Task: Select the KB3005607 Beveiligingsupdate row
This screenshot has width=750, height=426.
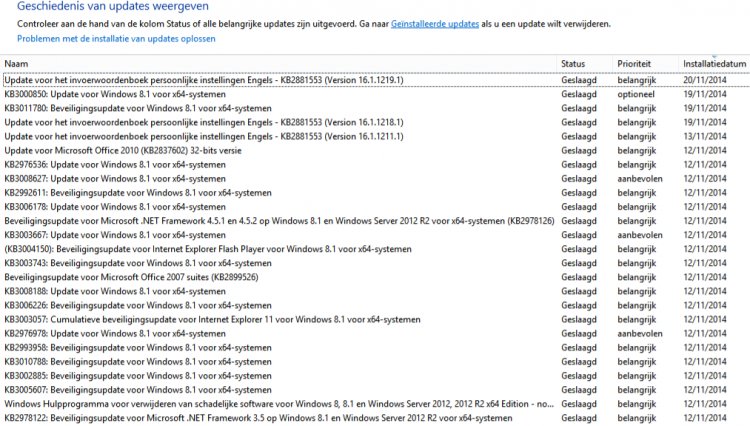Action: [x=375, y=390]
